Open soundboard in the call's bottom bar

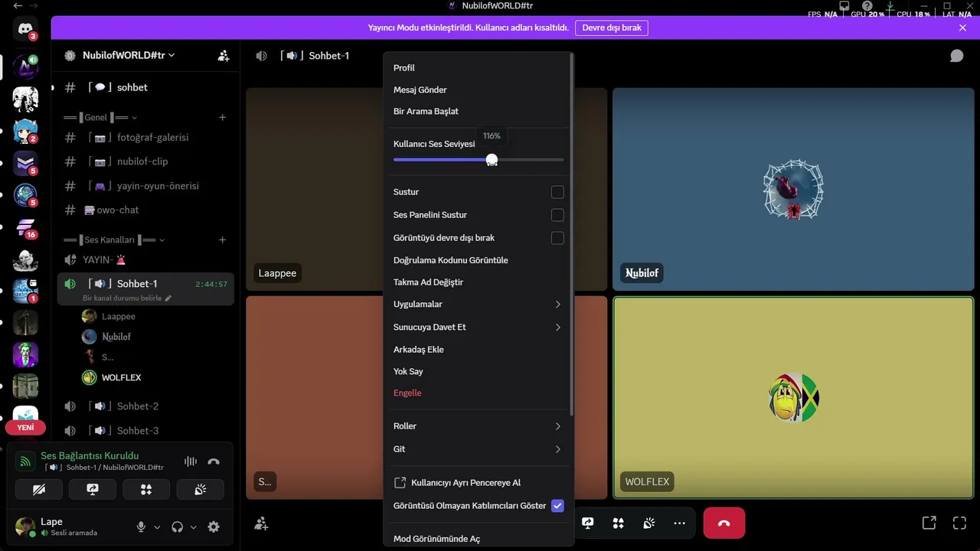coord(648,523)
